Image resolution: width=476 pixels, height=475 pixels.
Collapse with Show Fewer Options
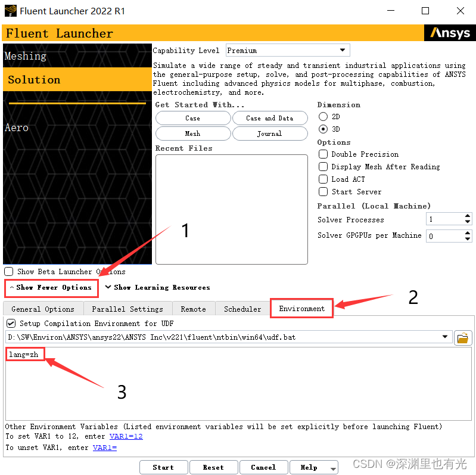50,287
